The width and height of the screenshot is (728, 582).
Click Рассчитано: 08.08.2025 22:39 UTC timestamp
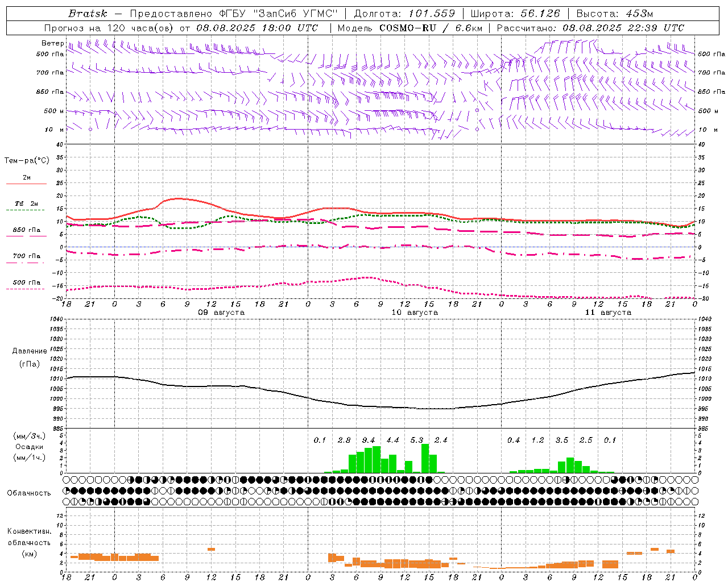coord(590,27)
